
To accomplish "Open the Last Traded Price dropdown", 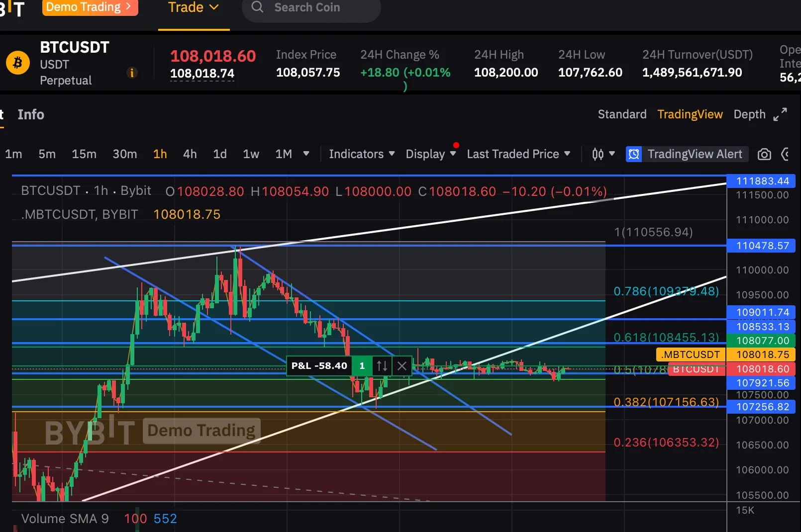I will (518, 154).
